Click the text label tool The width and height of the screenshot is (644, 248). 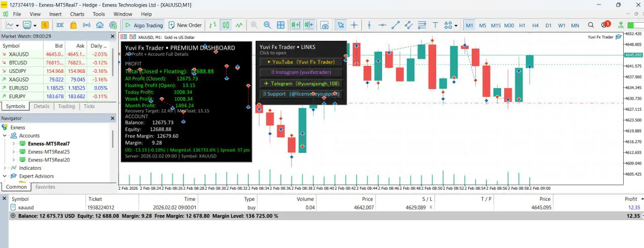tap(435, 25)
